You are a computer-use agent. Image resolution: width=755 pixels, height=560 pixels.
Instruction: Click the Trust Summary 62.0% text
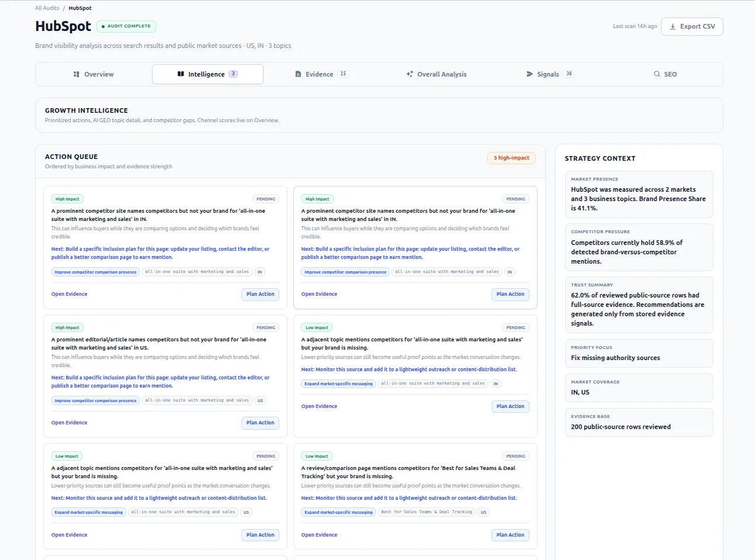638,309
